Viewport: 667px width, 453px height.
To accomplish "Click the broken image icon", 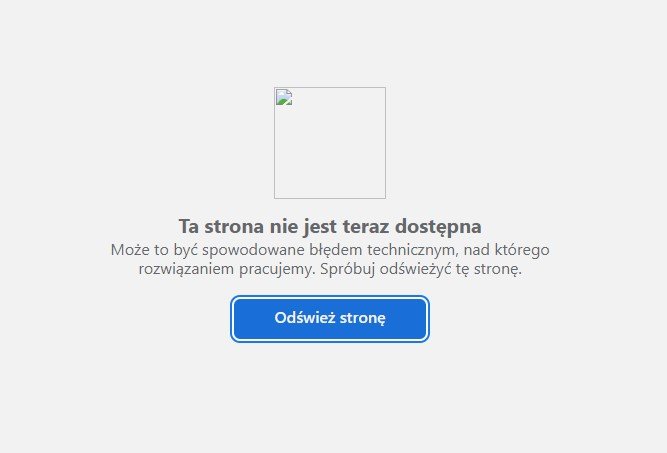I will (284, 97).
